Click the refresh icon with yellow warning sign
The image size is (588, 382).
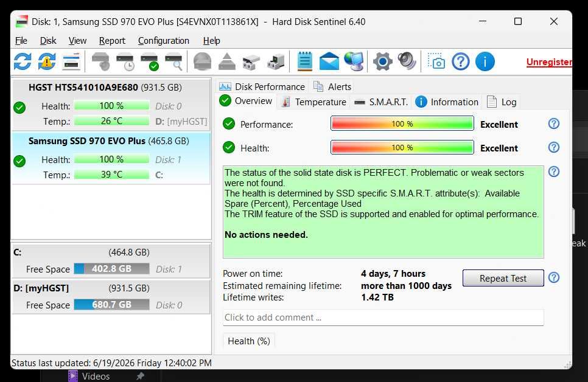[x=47, y=61]
